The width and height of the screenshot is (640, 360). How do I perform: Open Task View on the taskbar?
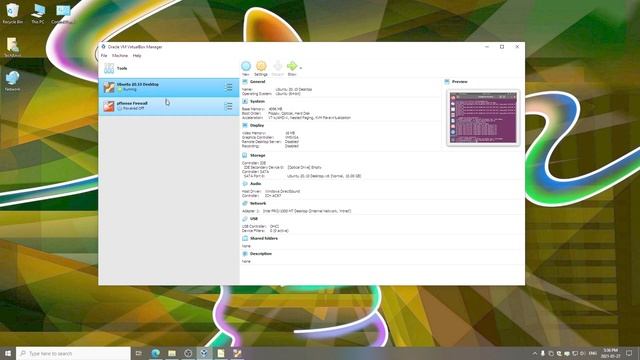[x=139, y=353]
